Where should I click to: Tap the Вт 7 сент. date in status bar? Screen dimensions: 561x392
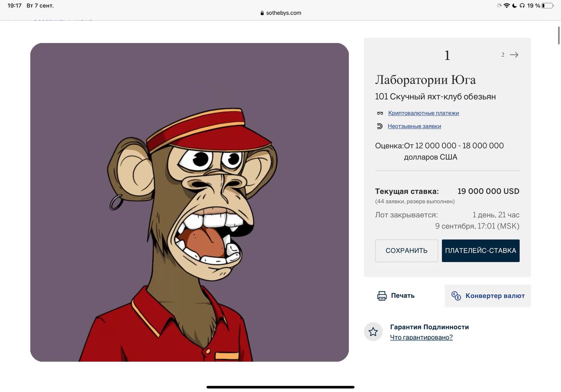[40, 6]
